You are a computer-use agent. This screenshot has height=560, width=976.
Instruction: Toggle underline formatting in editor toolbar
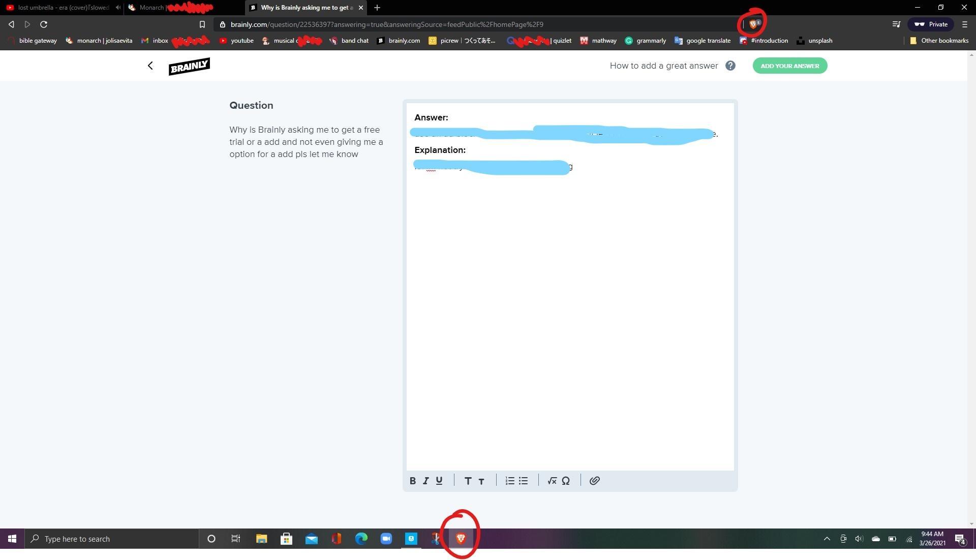(439, 481)
